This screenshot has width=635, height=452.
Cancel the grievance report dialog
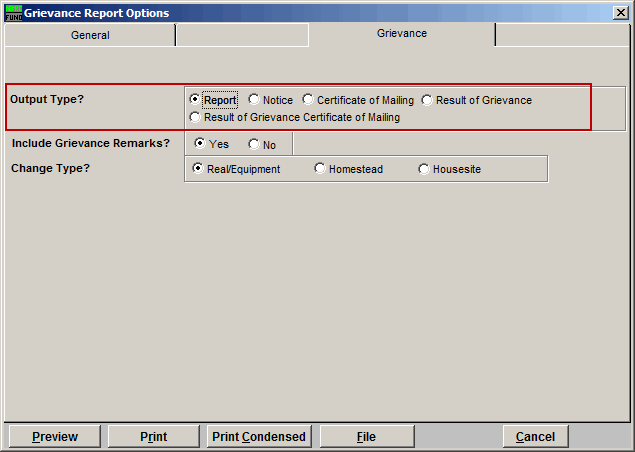(x=535, y=437)
